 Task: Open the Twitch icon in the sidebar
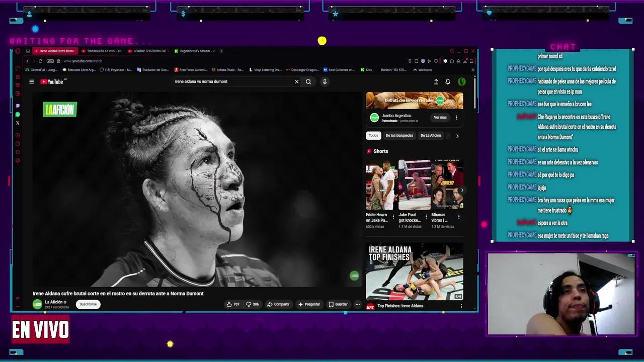(18, 105)
